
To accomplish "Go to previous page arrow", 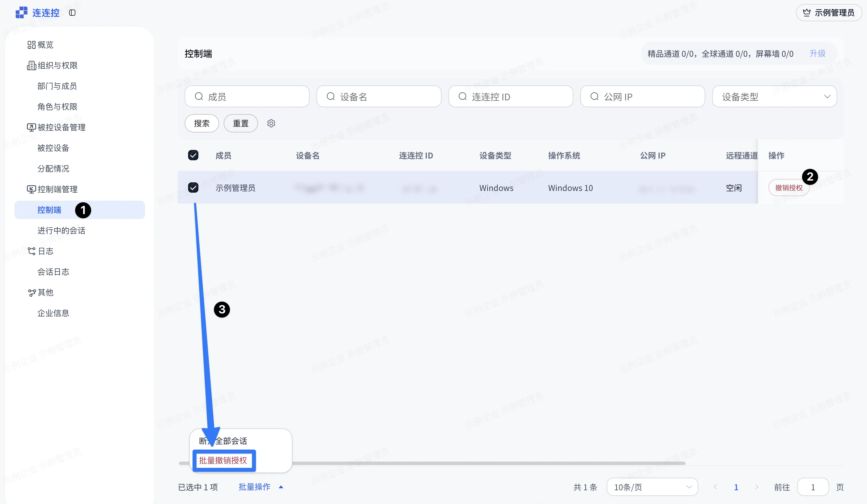I will point(715,487).
